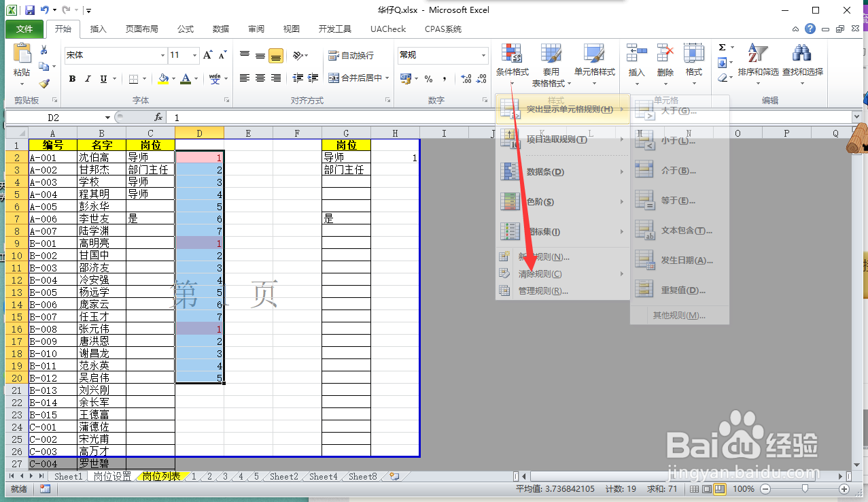Click the comma style icon
This screenshot has height=502, width=868.
444,79
